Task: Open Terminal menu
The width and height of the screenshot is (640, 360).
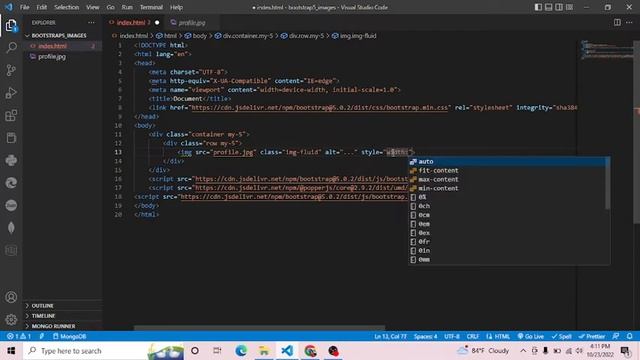Action: pos(151,7)
